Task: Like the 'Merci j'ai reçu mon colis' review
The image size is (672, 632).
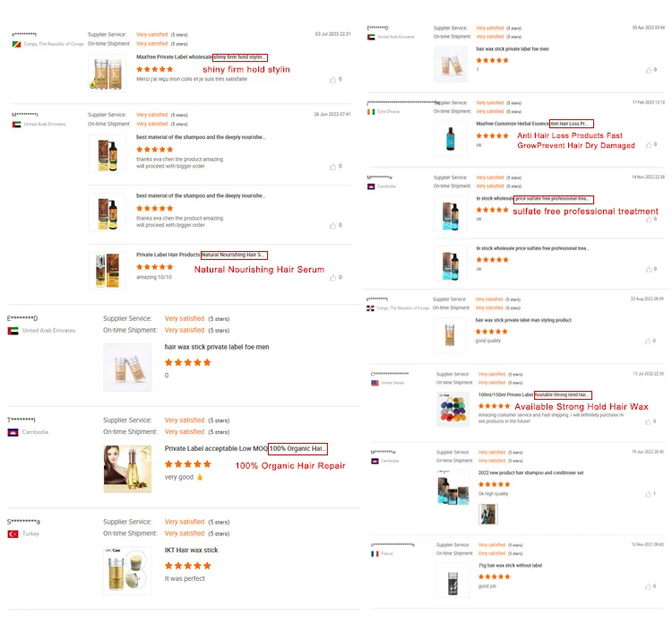Action: [332, 79]
